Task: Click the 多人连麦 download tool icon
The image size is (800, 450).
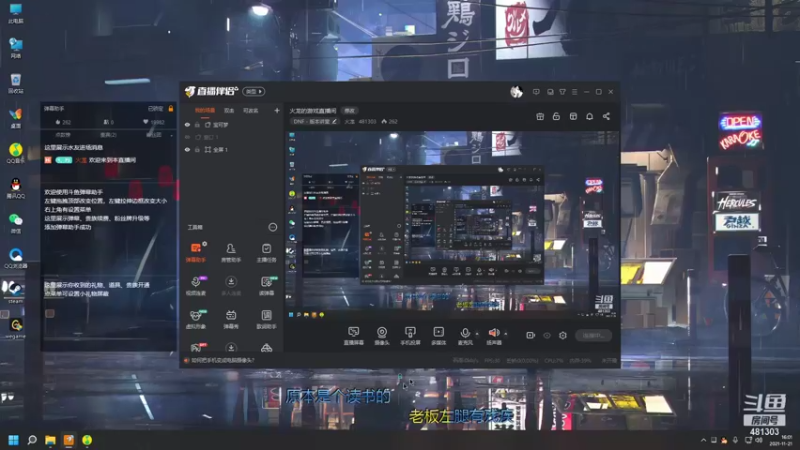Action: (231, 286)
